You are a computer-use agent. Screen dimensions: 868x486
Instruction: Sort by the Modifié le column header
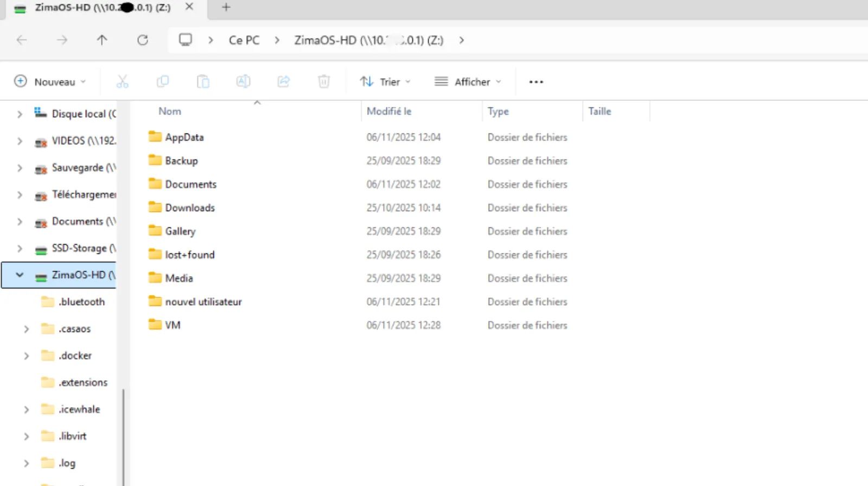389,111
